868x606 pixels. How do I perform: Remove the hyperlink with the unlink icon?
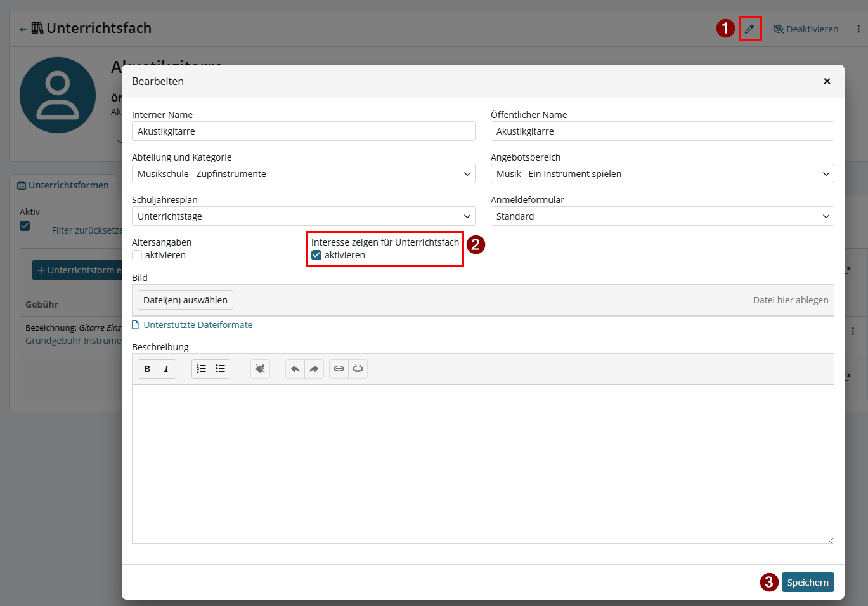point(358,369)
